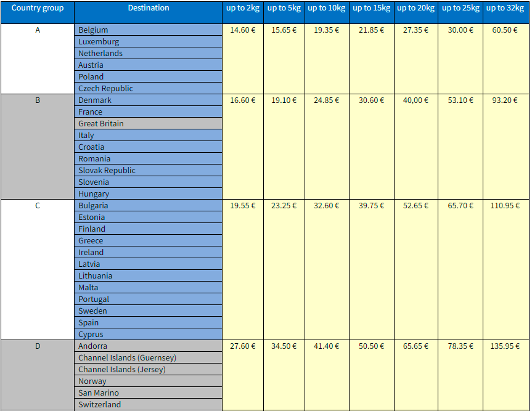This screenshot has width=532, height=411.
Task: Select the 'Destination' column header
Action: [149, 8]
